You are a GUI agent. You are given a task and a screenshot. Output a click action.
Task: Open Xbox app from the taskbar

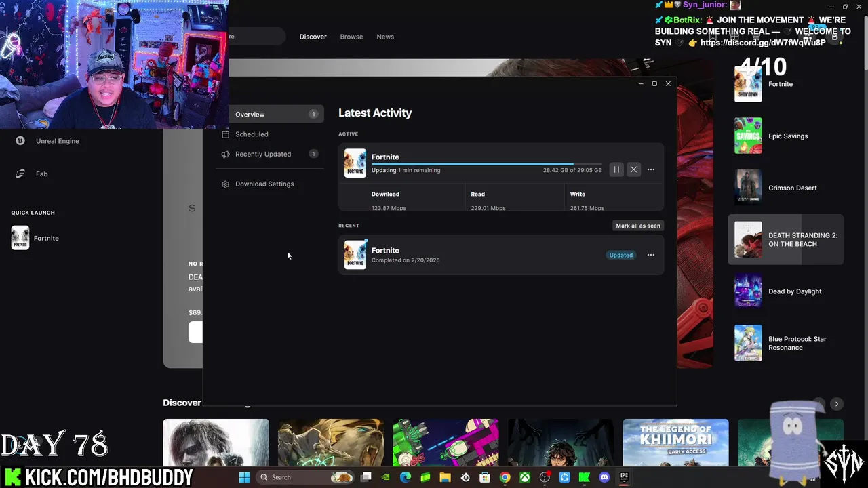(x=525, y=477)
